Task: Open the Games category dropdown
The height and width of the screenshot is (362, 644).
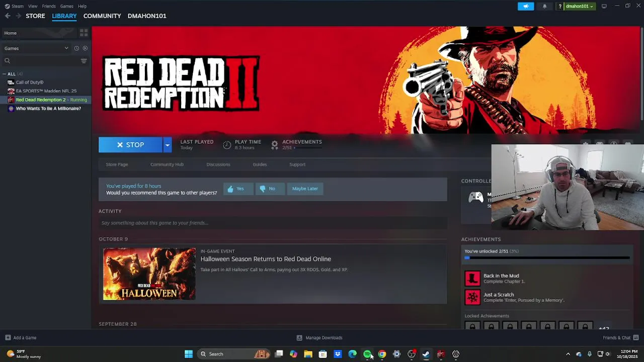Action: (x=36, y=48)
